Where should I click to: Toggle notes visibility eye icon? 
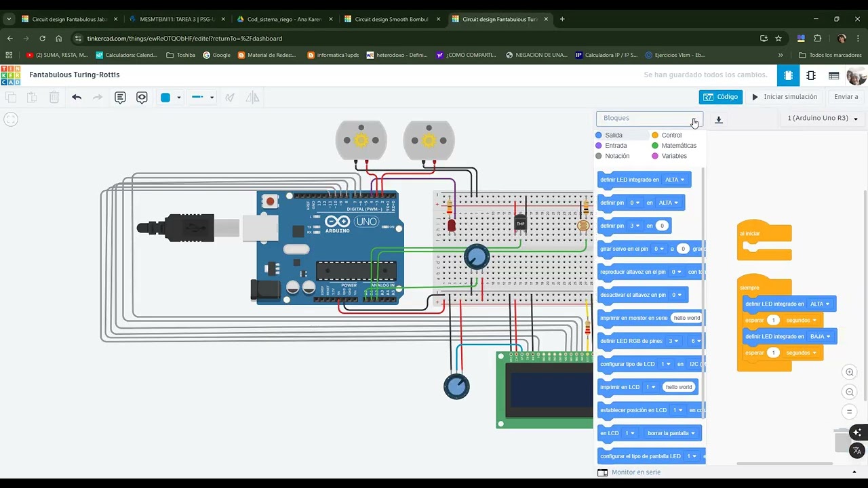coord(142,98)
